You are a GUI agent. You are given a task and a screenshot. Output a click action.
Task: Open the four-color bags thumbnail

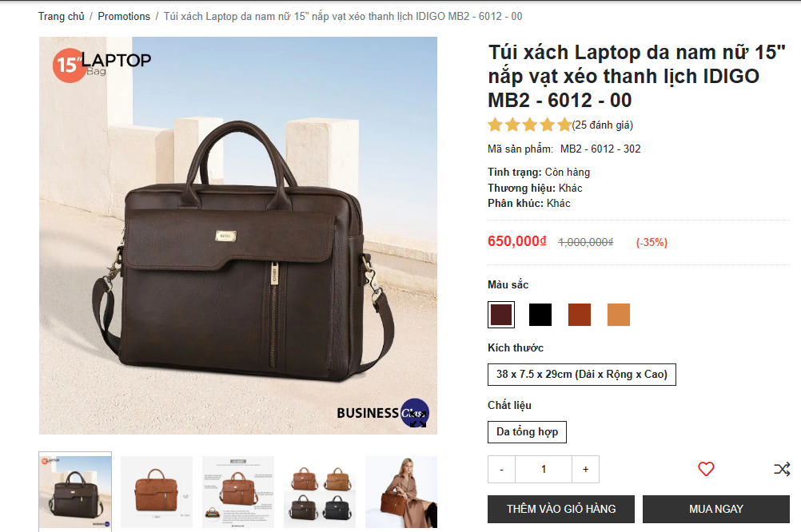320,492
